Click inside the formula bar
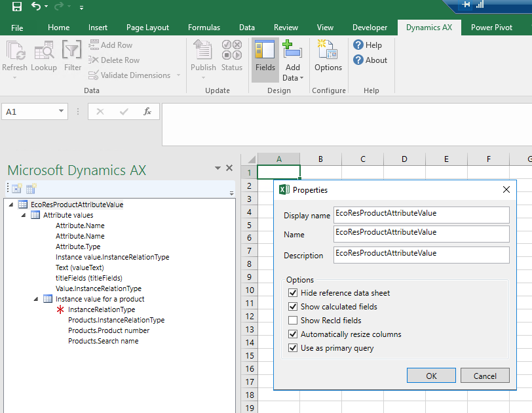 (x=347, y=125)
